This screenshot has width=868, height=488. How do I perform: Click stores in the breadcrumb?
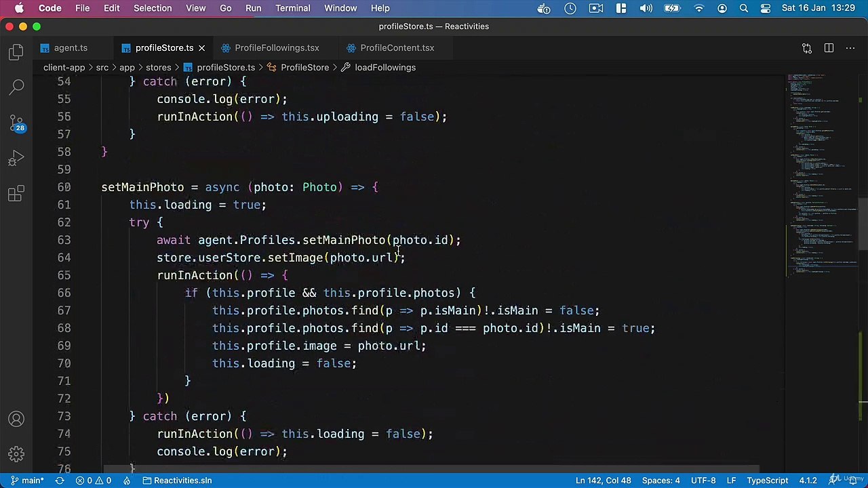click(158, 67)
